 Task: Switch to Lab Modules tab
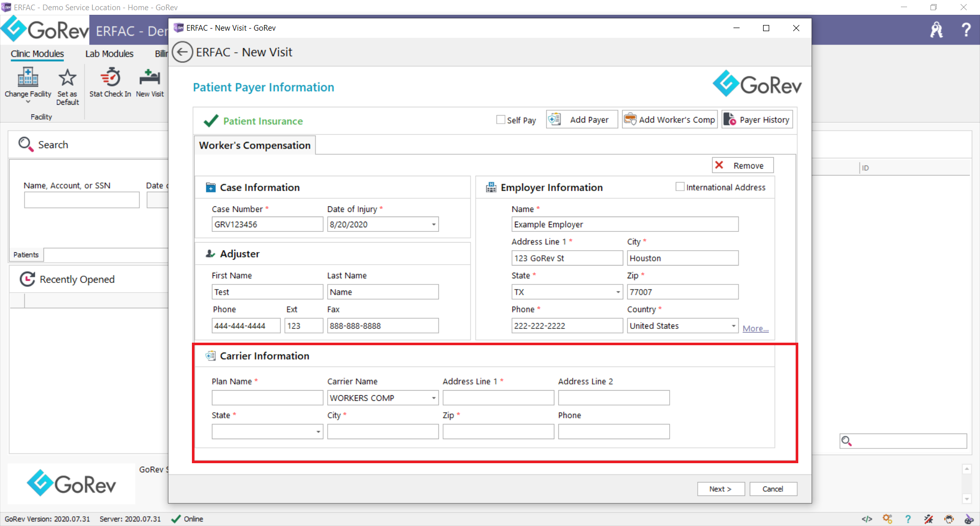pyautogui.click(x=109, y=54)
